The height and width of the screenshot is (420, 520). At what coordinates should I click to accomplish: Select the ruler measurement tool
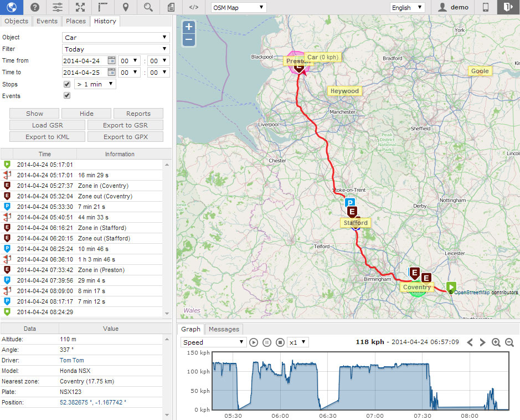[103, 7]
